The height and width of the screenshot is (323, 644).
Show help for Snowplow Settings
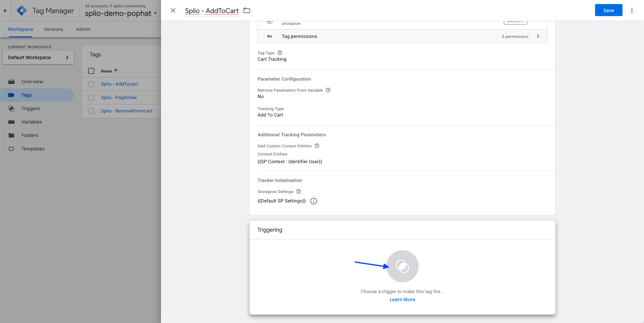(299, 191)
